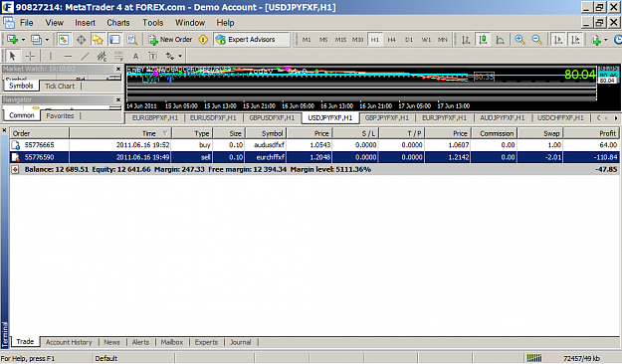
Task: Select line chart display icon
Action: (500, 40)
